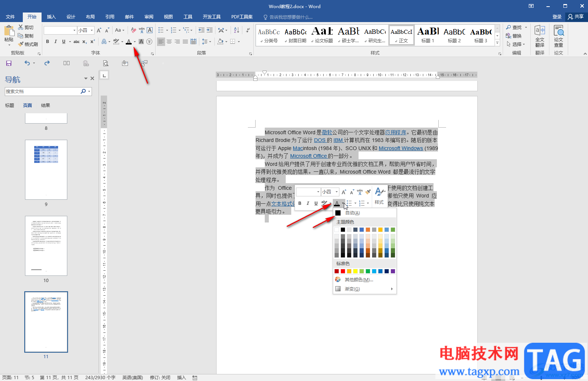Open mini toolbar font size dropdown
Viewport: 588px width, 381px height.
click(336, 192)
